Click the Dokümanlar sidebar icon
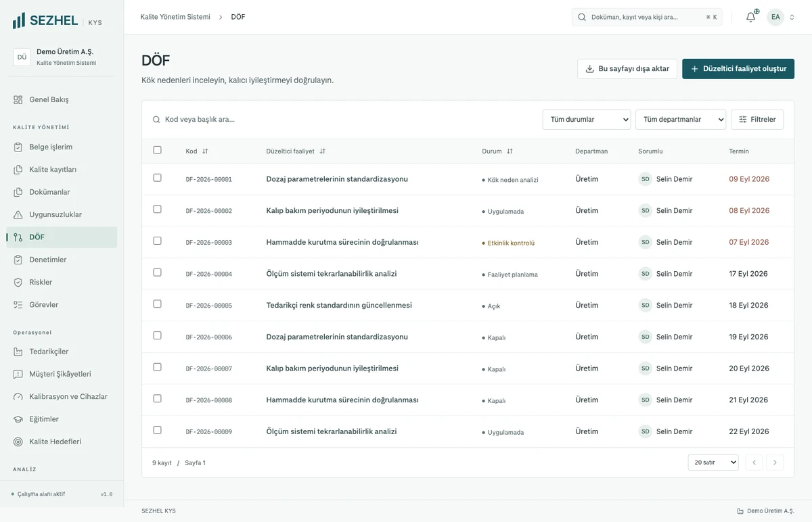Image resolution: width=812 pixels, height=522 pixels. point(18,192)
